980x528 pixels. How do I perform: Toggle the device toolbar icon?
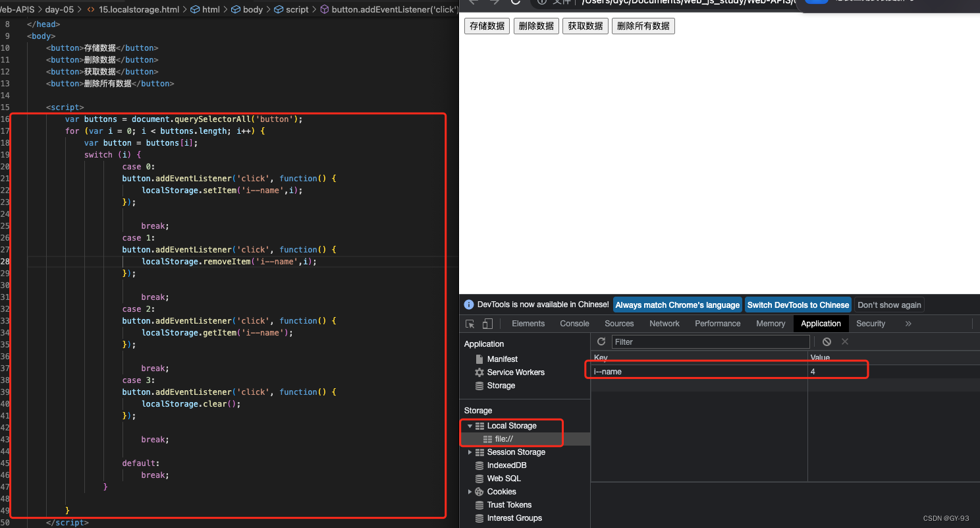tap(487, 324)
